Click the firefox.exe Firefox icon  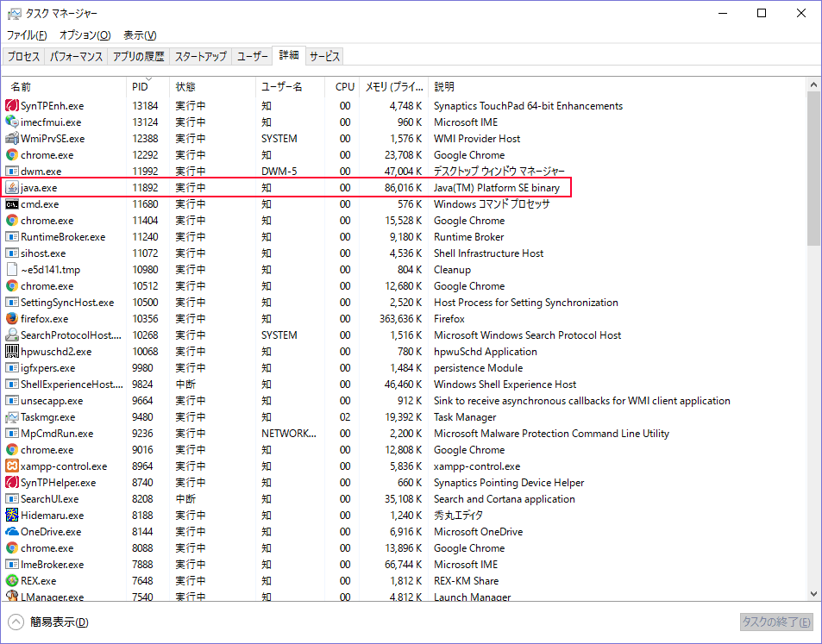point(12,319)
